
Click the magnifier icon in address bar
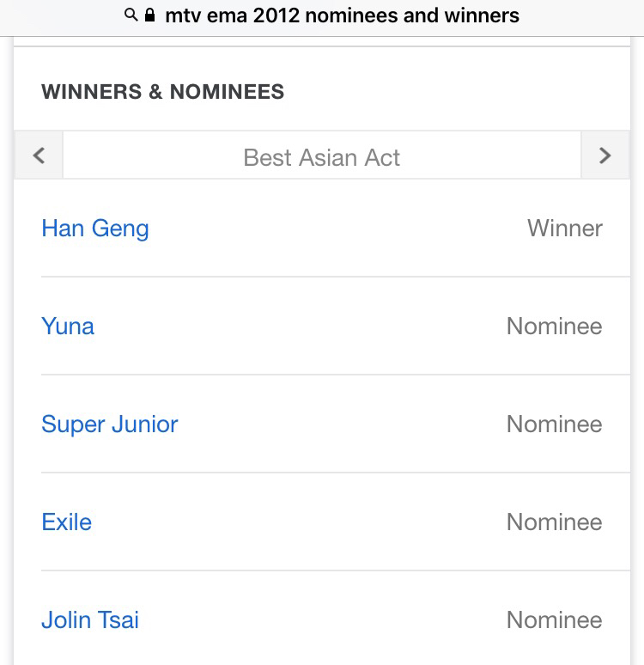(x=131, y=15)
